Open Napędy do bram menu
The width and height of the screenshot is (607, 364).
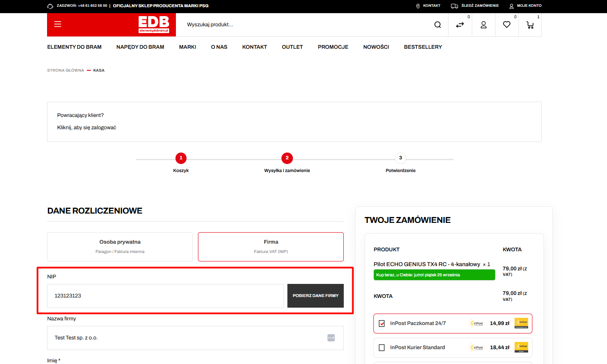pyautogui.click(x=140, y=47)
